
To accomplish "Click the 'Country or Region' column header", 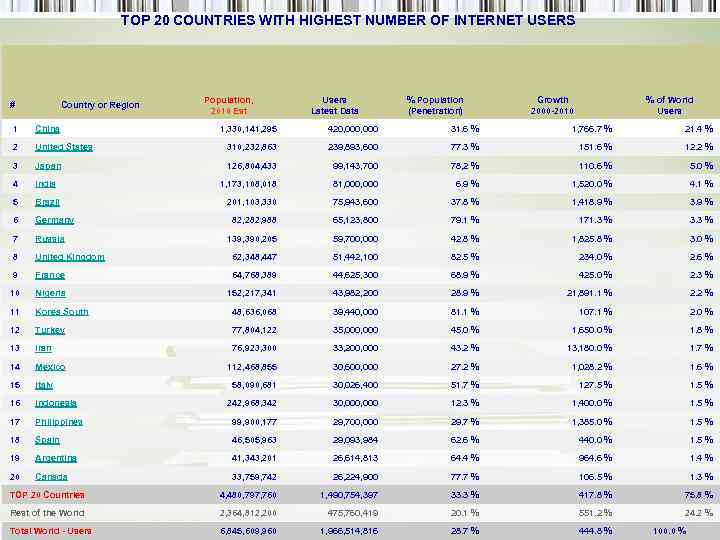I will point(100,105).
